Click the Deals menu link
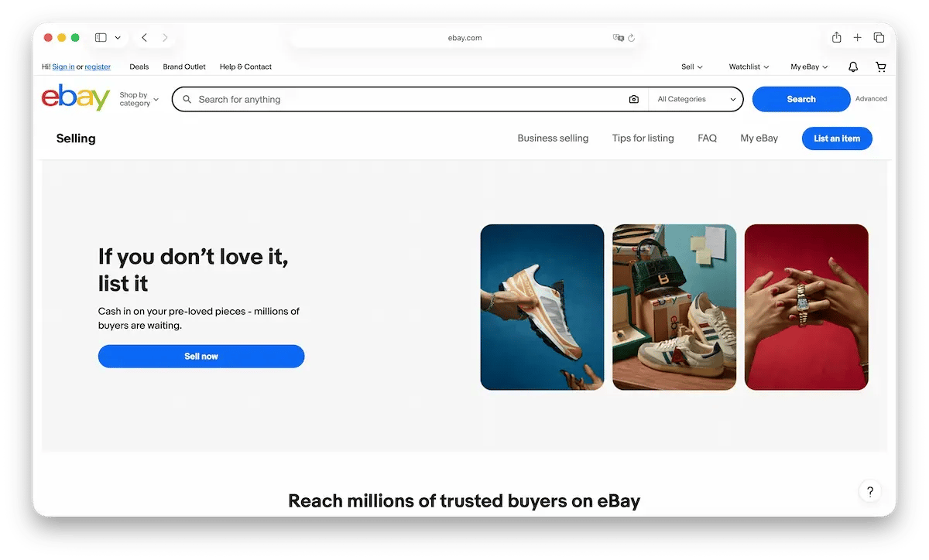The height and width of the screenshot is (560, 929). point(139,67)
